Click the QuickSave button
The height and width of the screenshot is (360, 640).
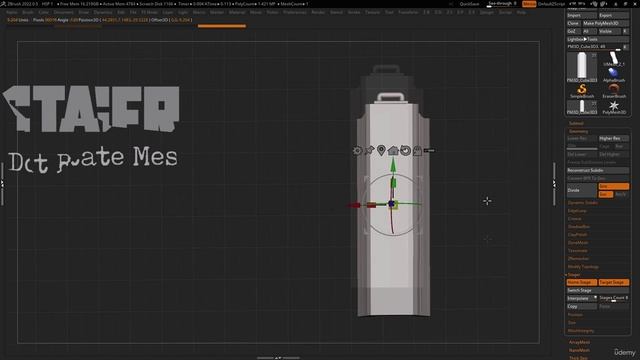pyautogui.click(x=469, y=4)
